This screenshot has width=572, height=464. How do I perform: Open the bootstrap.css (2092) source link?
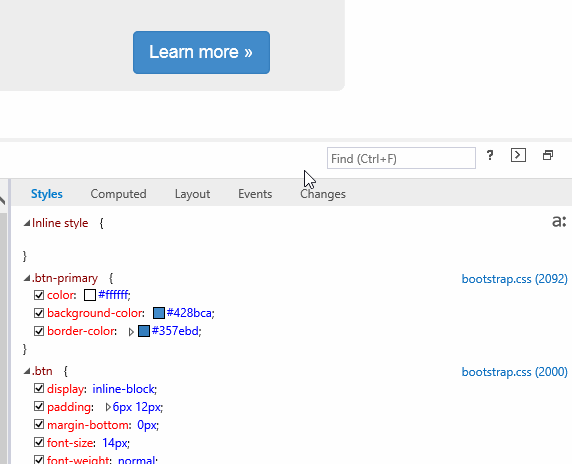pyautogui.click(x=514, y=279)
